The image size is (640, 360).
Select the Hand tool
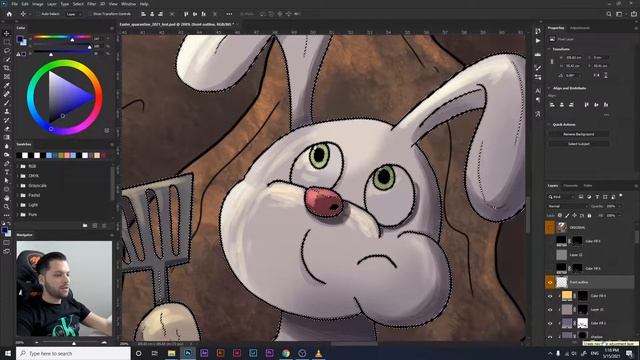point(7,198)
